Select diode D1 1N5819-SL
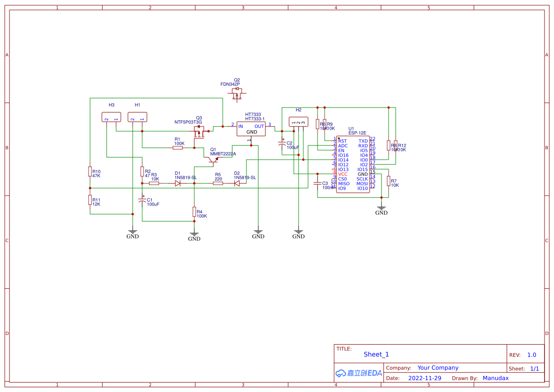The image size is (554, 392). pyautogui.click(x=178, y=182)
